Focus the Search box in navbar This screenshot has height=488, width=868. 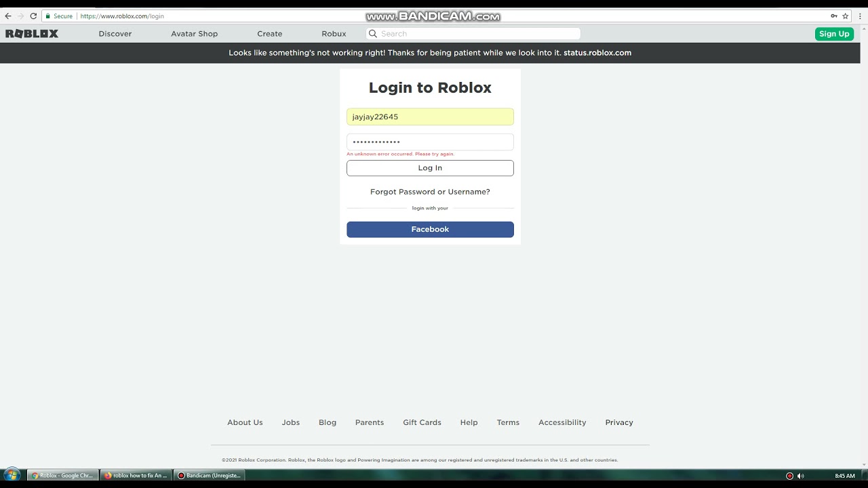click(473, 33)
